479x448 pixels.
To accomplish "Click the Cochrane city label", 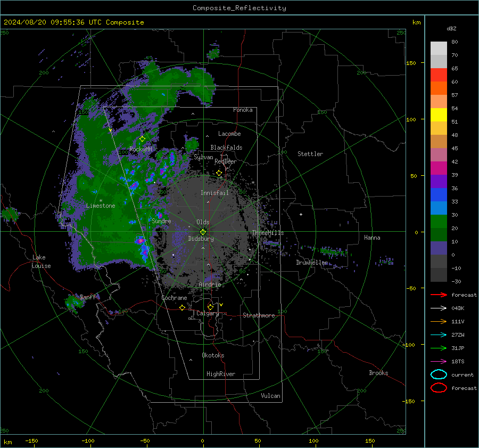I will click(174, 298).
